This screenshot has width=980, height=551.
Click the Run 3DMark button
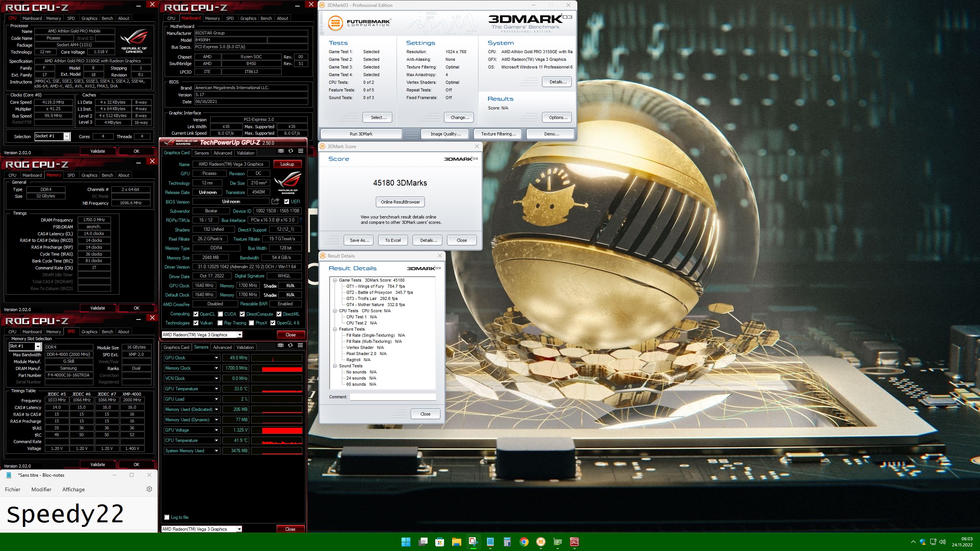[361, 134]
